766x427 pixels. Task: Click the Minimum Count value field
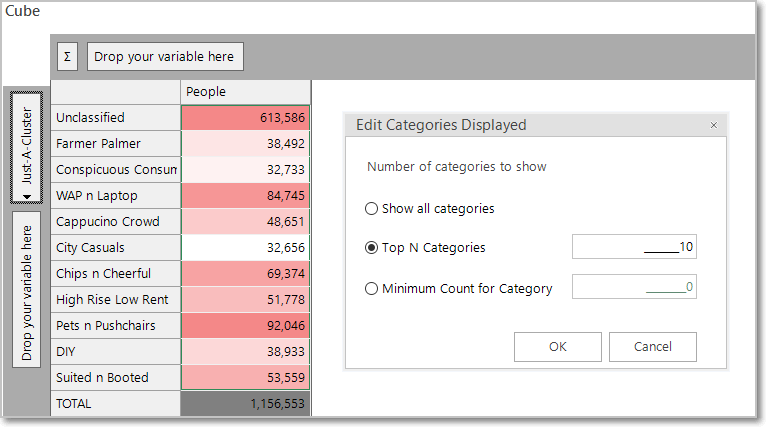[x=634, y=286]
